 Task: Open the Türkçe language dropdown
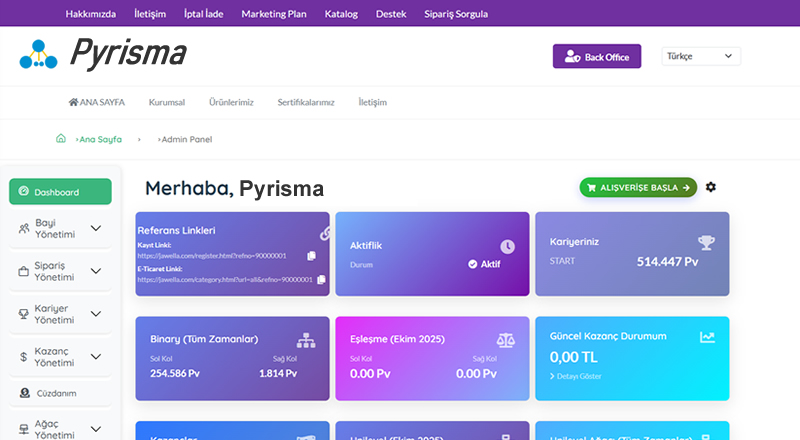(700, 57)
